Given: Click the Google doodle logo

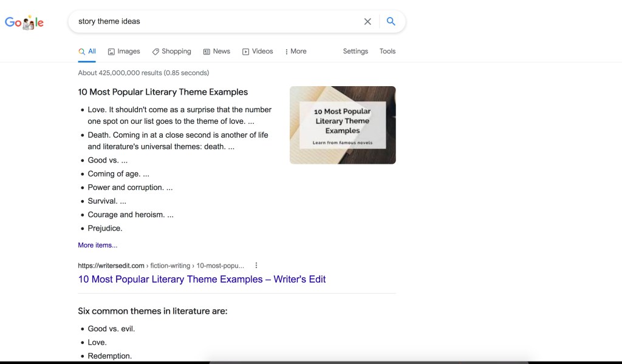Looking at the screenshot, I should pyautogui.click(x=24, y=22).
